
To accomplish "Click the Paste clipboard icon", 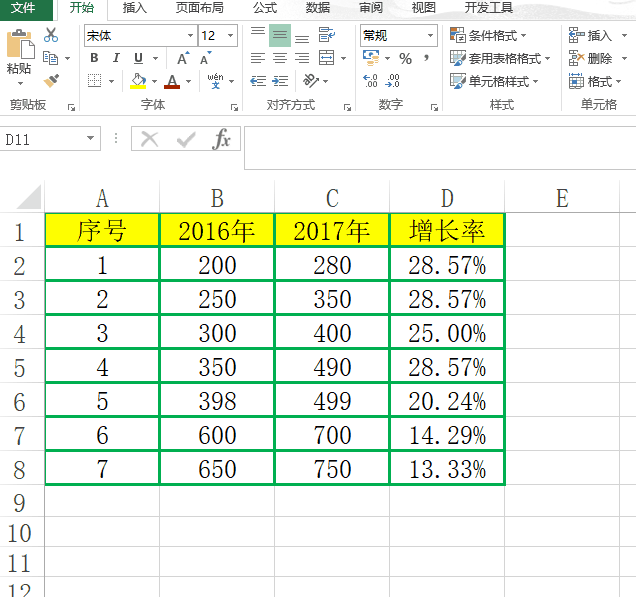I will point(20,43).
